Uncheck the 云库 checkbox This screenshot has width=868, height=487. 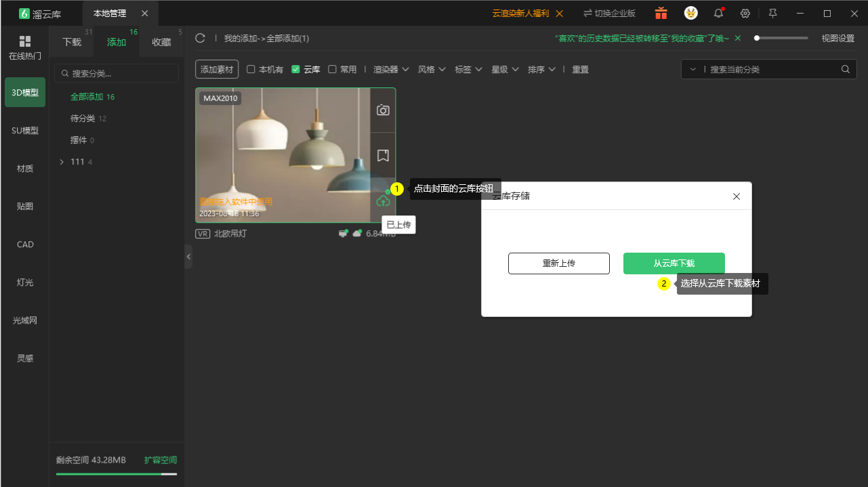coord(295,69)
